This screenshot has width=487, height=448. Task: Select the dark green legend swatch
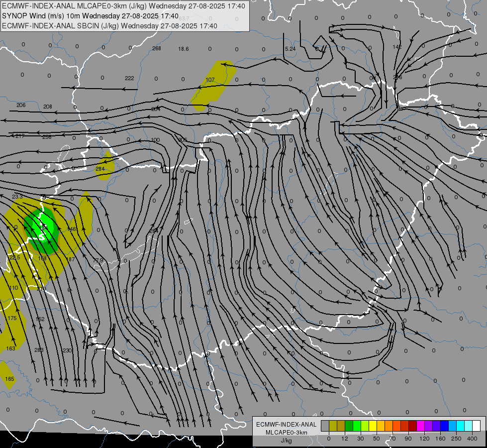(349, 426)
